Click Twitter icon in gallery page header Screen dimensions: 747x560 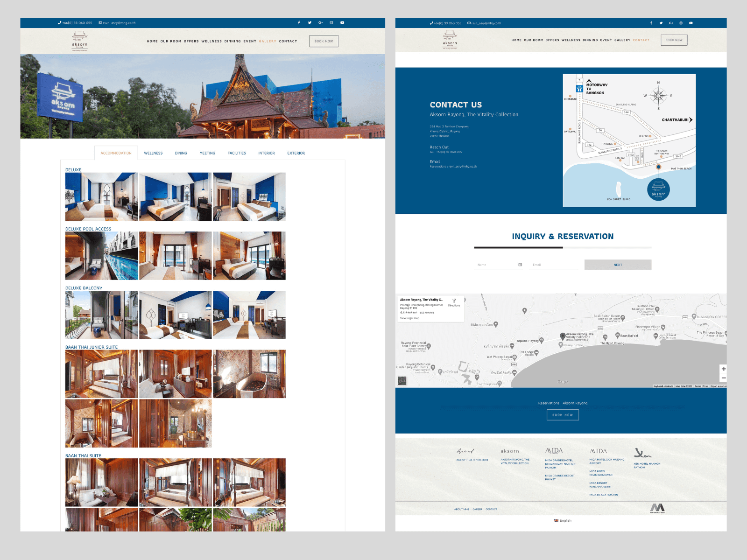tap(310, 22)
